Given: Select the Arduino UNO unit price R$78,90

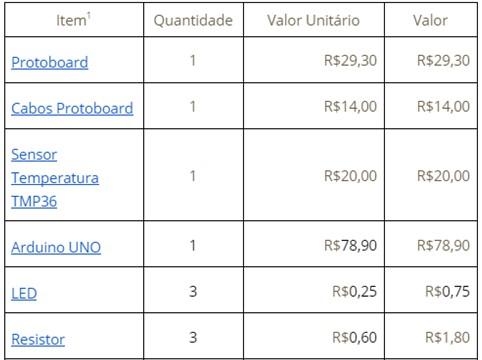Looking at the screenshot, I should click(x=350, y=246).
